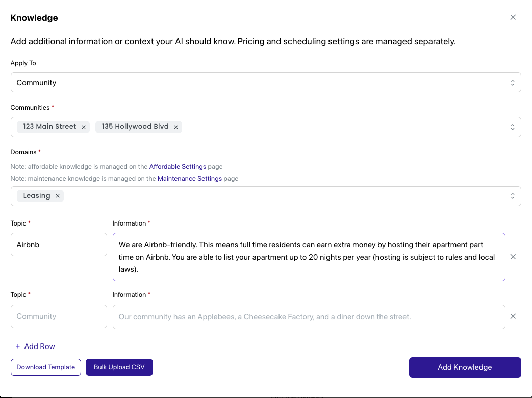Expand the Communities selector chevrons
Viewport: 532px width, 398px height.
tap(512, 127)
